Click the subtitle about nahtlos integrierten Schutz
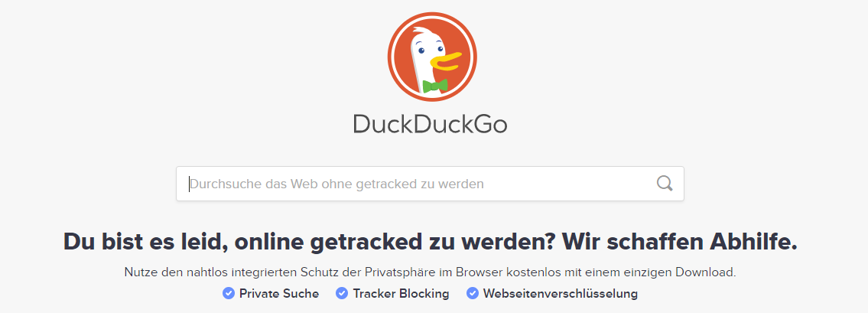Screen dimensions: 868x313 point(430,272)
